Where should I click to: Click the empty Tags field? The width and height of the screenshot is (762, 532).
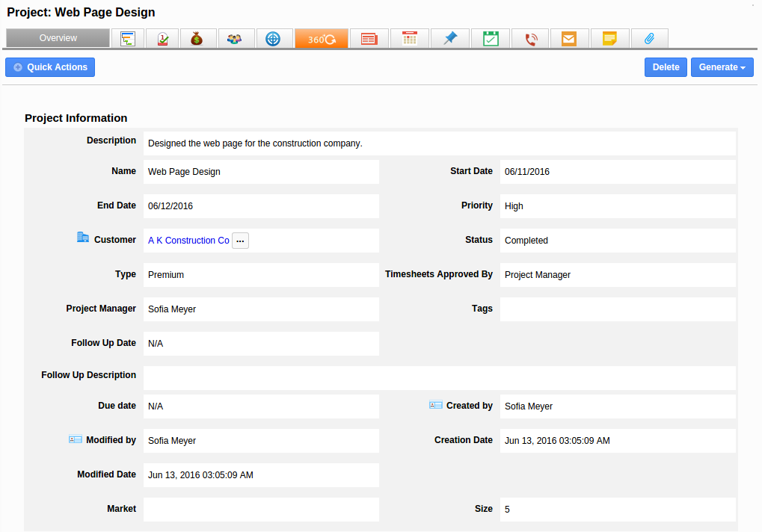tap(618, 309)
